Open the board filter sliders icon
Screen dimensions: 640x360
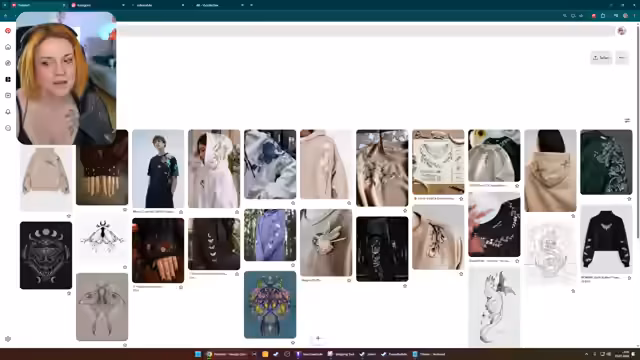point(627,120)
